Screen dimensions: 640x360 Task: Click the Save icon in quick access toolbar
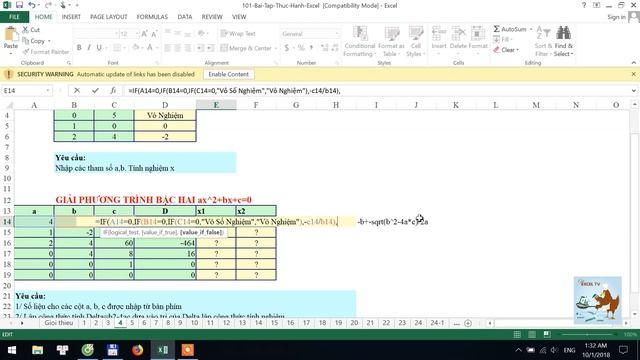(x=19, y=5)
